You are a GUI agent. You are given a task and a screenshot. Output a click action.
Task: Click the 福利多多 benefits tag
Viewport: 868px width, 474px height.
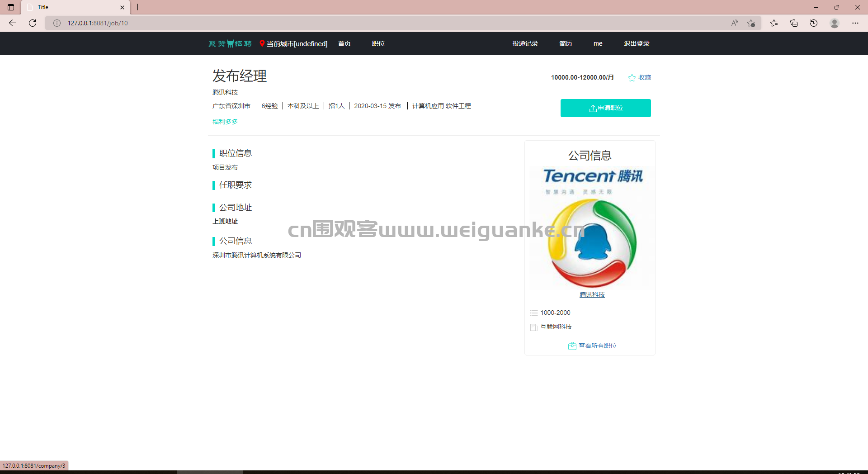tap(225, 122)
